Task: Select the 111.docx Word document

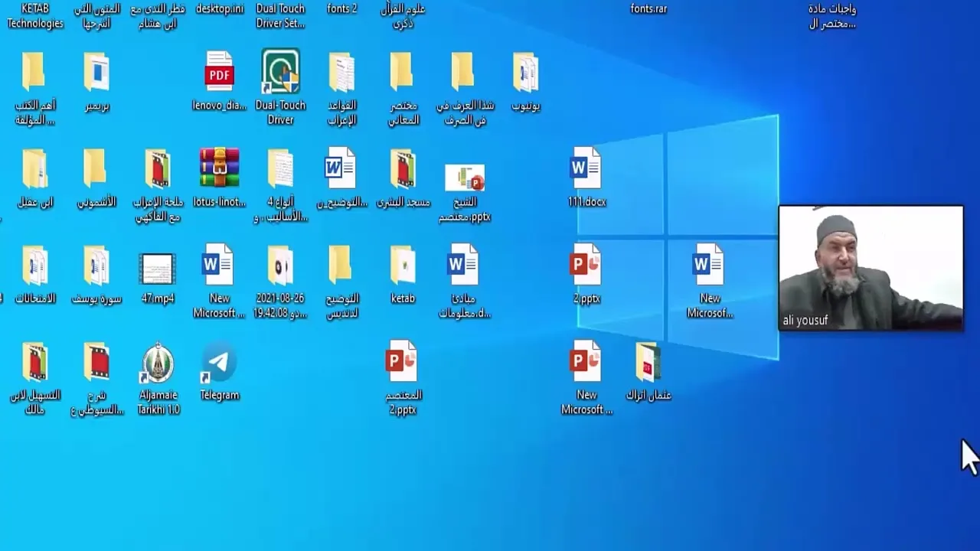Action: coord(586,168)
